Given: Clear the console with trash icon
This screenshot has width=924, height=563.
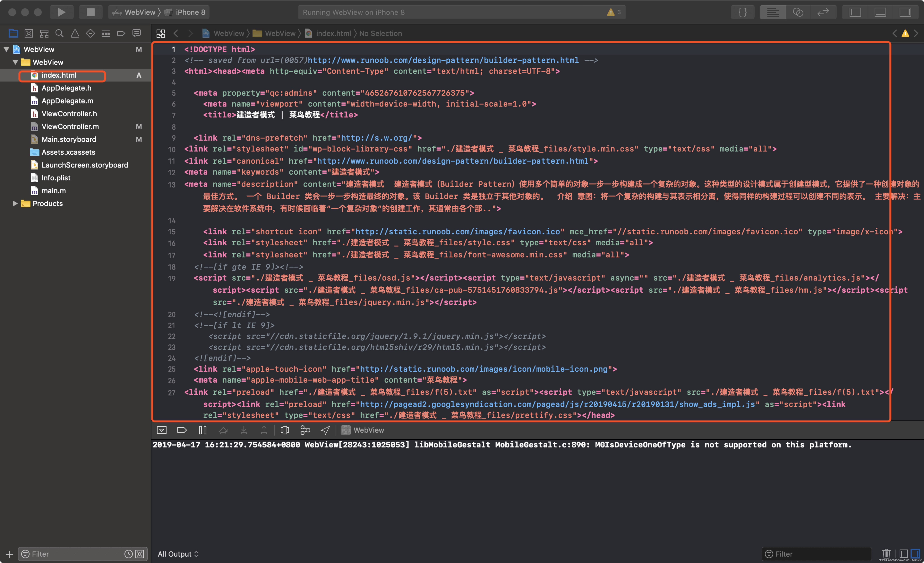Looking at the screenshot, I should click(886, 554).
